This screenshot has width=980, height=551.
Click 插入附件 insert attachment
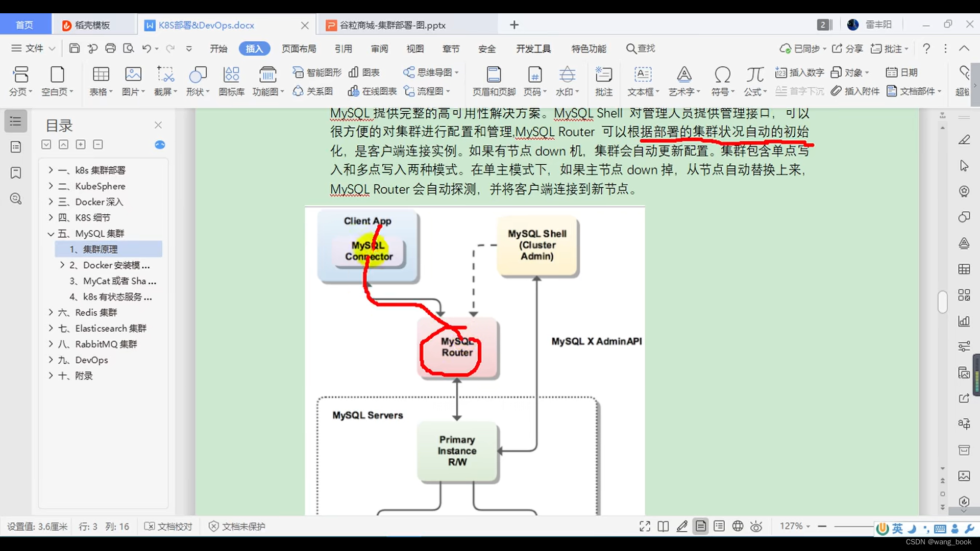click(x=855, y=91)
